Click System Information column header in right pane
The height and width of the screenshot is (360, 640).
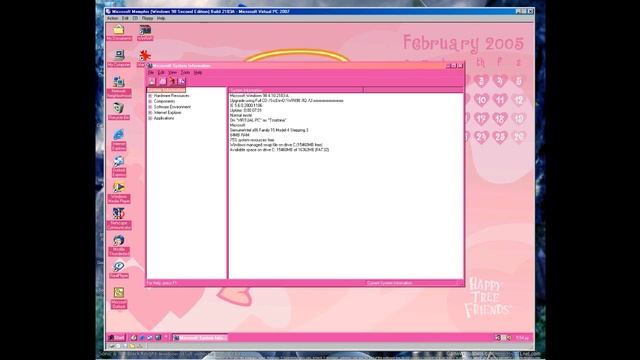coord(296,90)
